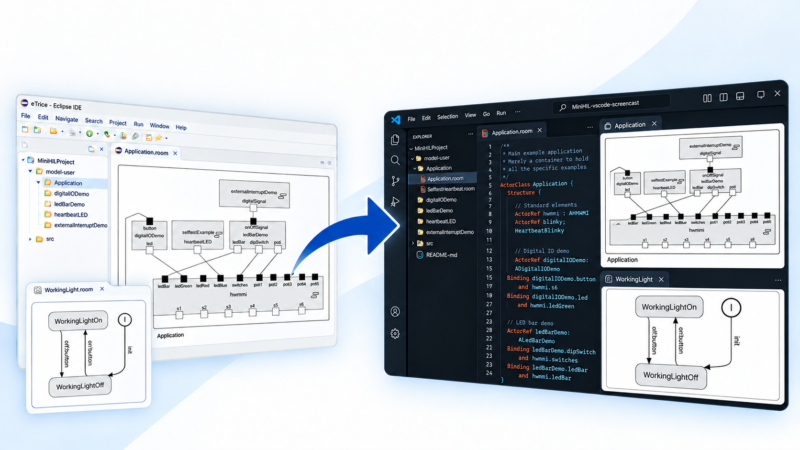Image resolution: width=800 pixels, height=450 pixels.
Task: Open Explorer view in VS Code activity bar
Action: click(x=395, y=139)
